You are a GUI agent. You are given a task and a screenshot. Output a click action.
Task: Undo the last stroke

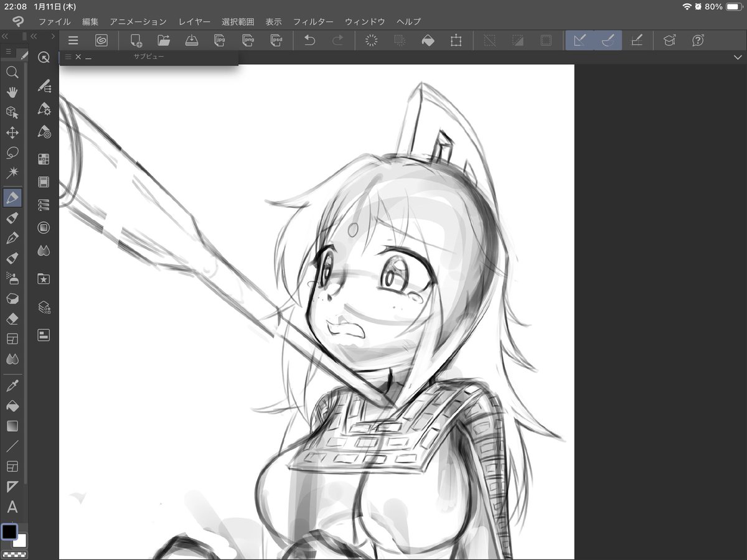tap(309, 41)
